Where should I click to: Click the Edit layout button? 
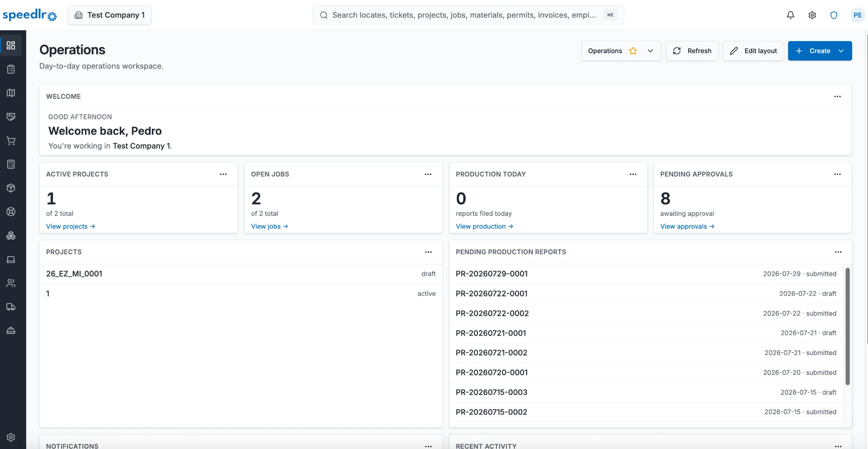coord(753,51)
